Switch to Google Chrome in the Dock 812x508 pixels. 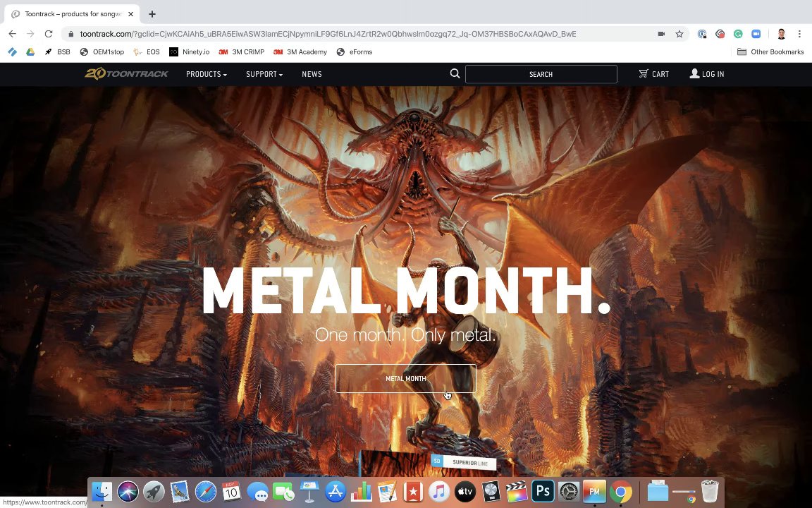coord(620,491)
